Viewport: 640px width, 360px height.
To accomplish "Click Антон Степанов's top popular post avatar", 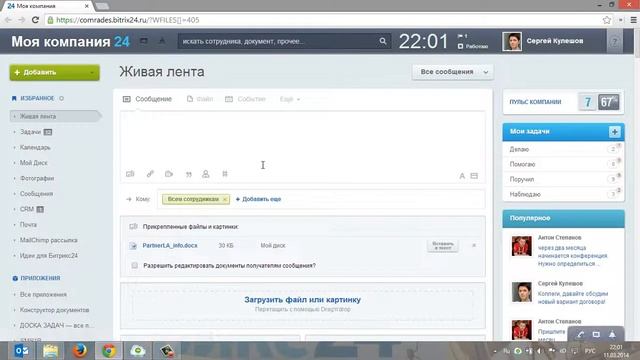I will pos(522,246).
